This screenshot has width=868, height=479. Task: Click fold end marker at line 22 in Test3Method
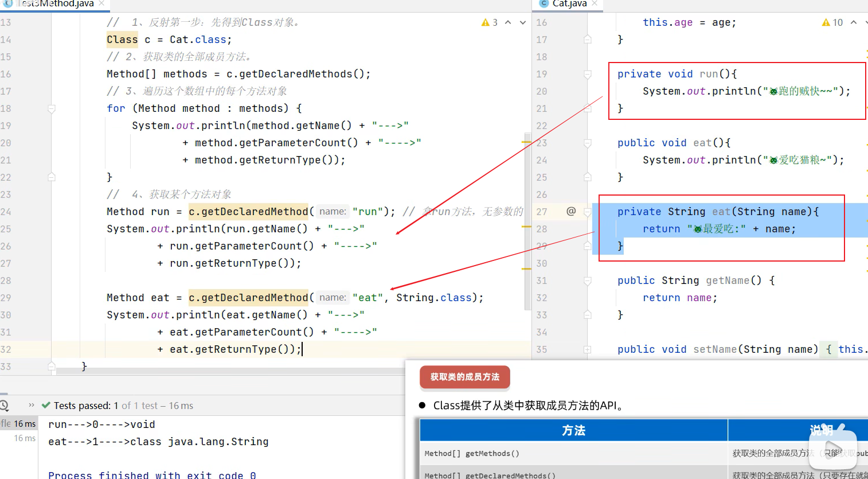pyautogui.click(x=52, y=177)
